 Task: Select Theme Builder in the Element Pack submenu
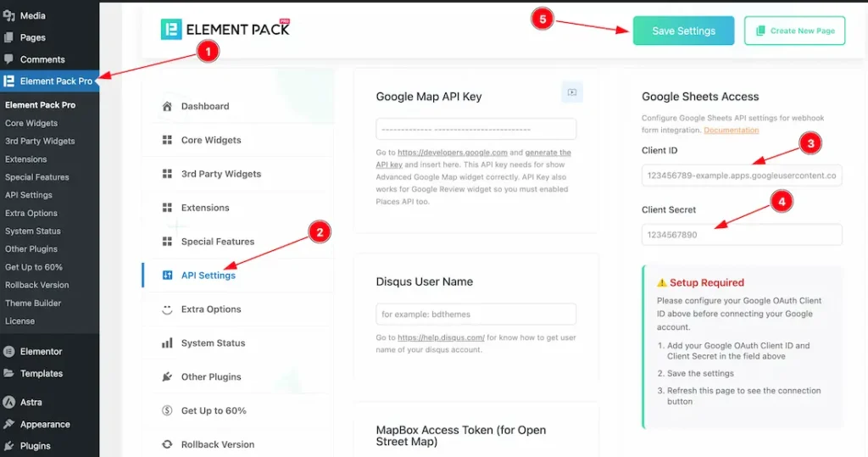click(33, 303)
